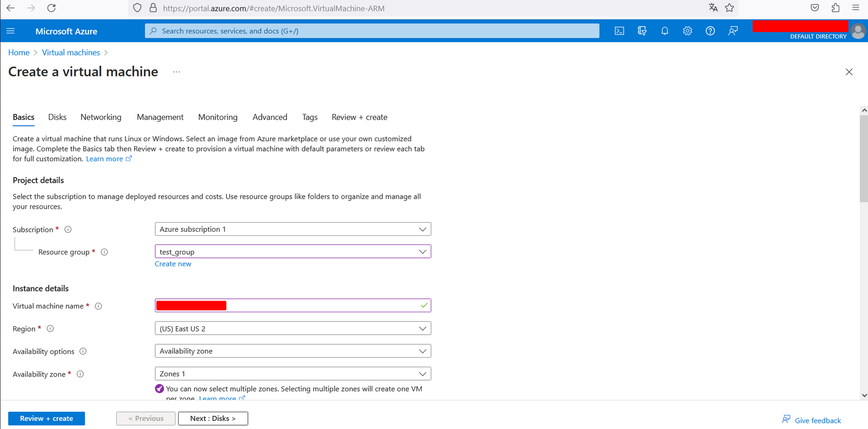The height and width of the screenshot is (429, 868).
Task: Switch to the Basics tab
Action: coord(23,117)
